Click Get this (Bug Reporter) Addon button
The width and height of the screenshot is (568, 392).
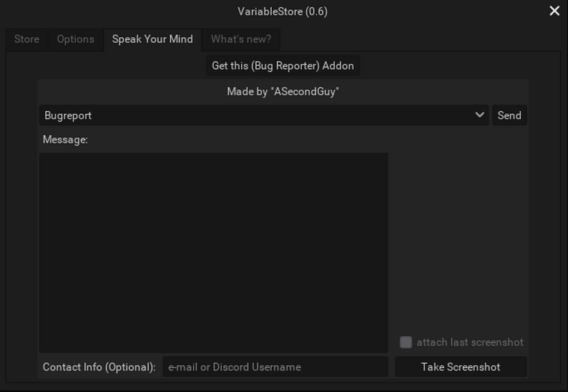(x=283, y=66)
